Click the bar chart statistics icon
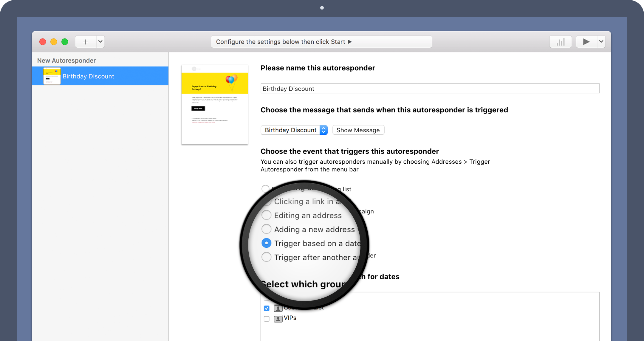 [x=561, y=41]
